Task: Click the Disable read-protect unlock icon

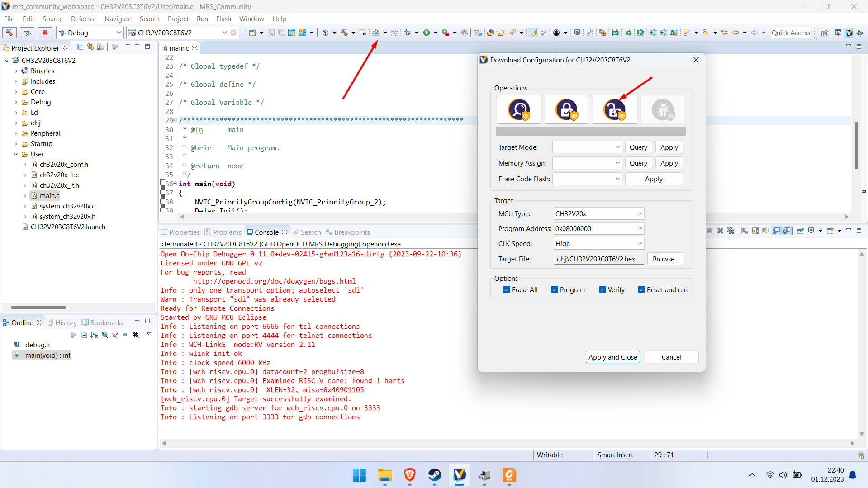Action: (615, 109)
